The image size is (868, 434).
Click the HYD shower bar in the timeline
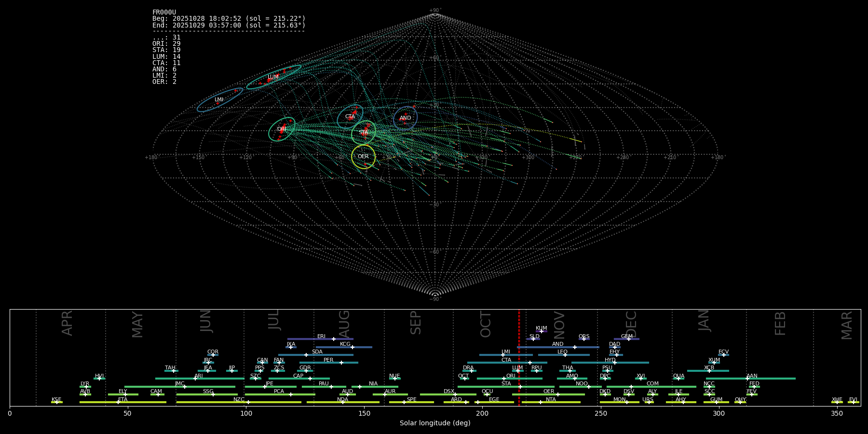click(610, 363)
